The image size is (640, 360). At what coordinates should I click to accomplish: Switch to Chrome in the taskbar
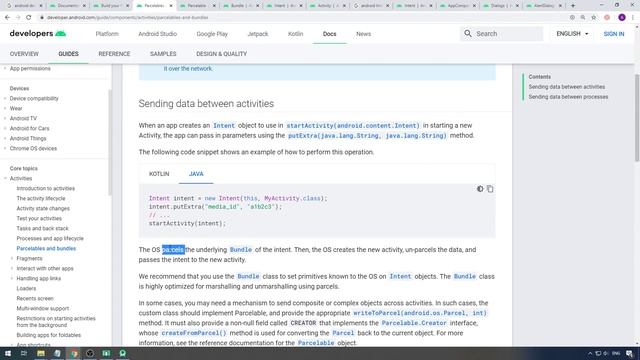coord(73,353)
